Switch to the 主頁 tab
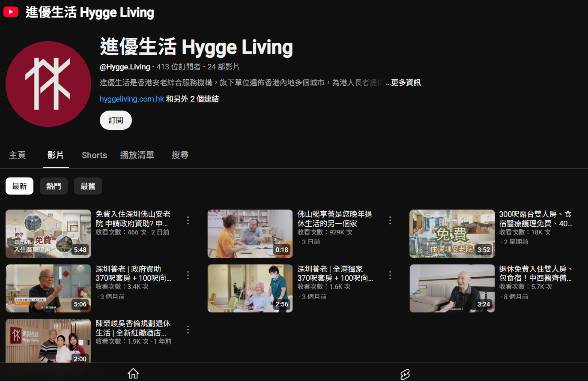 click(x=18, y=155)
